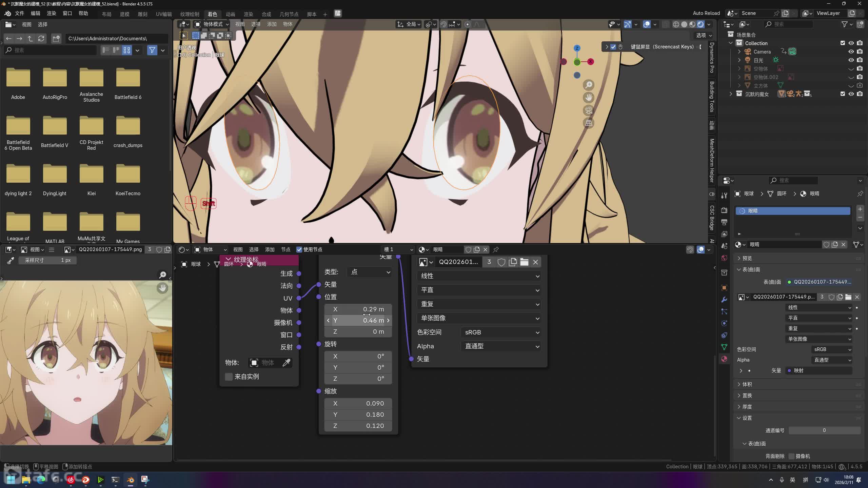Open the 渲染 menu in top bar
This screenshot has width=868, height=488.
coord(51,14)
